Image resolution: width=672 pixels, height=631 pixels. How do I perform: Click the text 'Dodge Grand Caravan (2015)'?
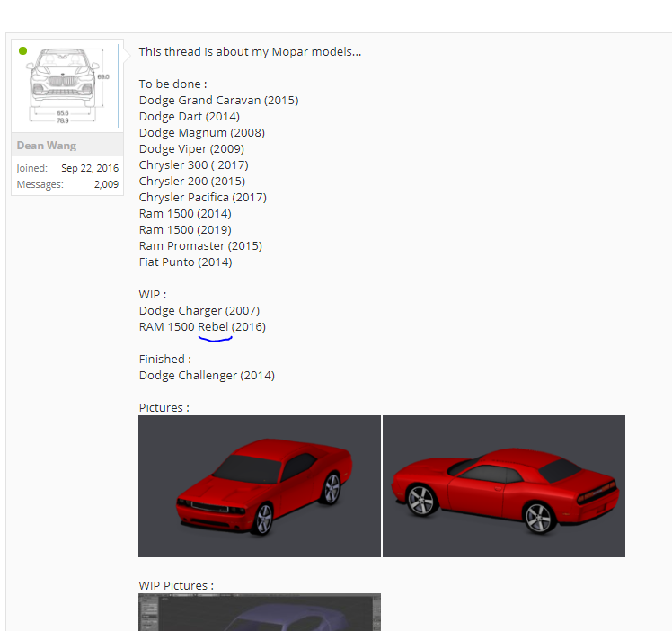coord(218,101)
